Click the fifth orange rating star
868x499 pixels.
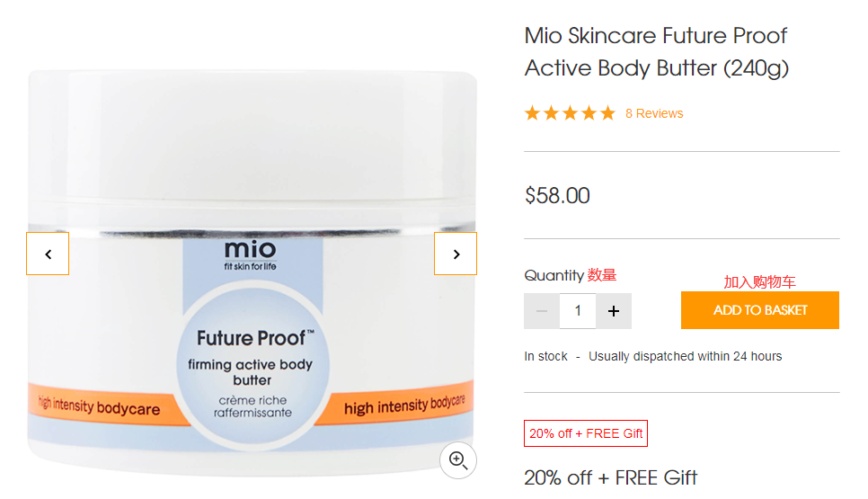607,113
